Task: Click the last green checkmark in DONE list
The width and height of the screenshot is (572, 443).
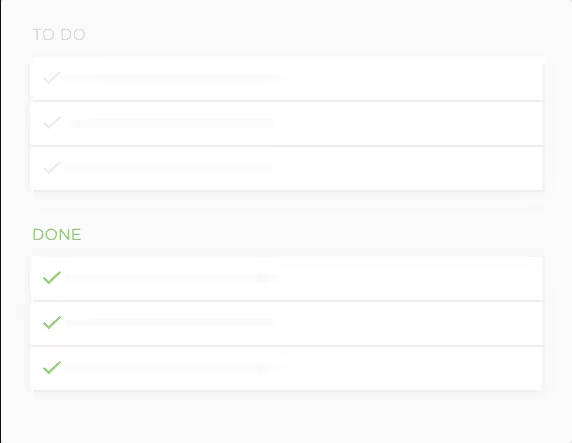Action: tap(52, 367)
